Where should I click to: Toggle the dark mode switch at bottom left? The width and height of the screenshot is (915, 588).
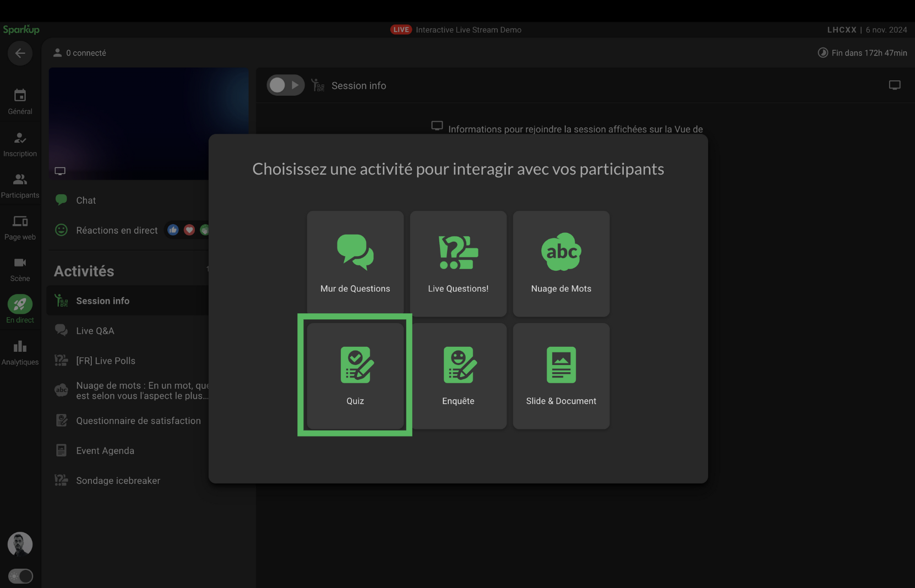pyautogui.click(x=20, y=576)
